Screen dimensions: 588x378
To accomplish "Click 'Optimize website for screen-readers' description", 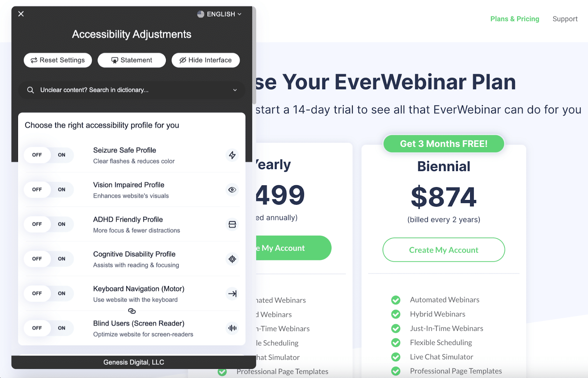I will tap(143, 334).
